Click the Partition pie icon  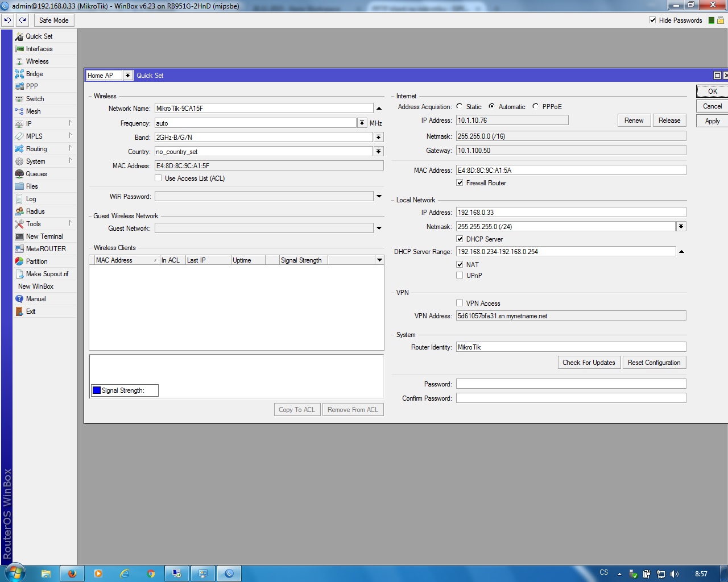19,261
